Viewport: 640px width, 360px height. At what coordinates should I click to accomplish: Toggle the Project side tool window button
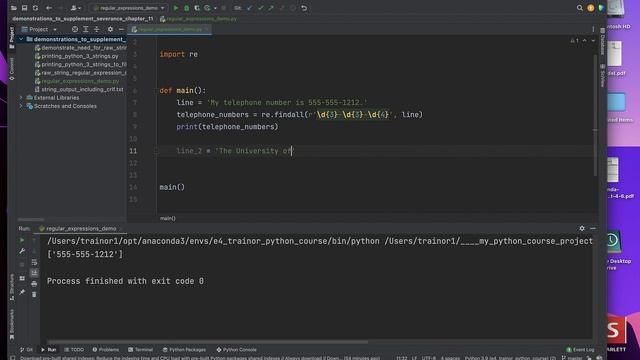[11, 38]
